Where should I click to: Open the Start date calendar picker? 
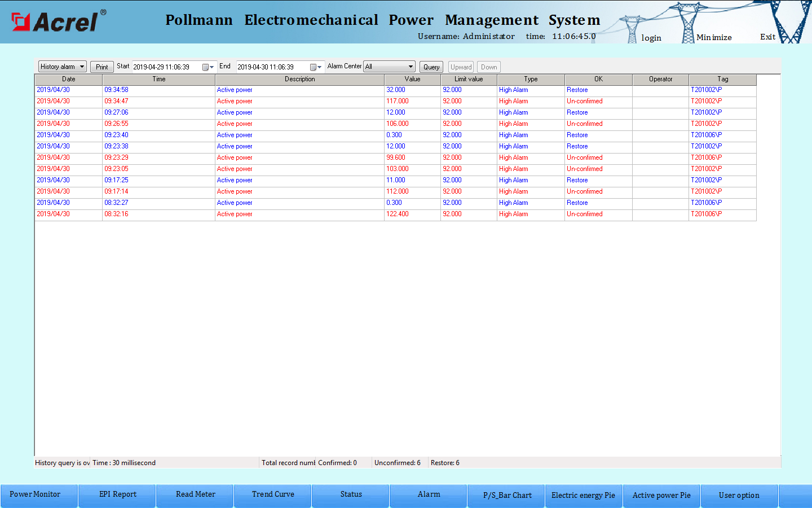pyautogui.click(x=208, y=67)
